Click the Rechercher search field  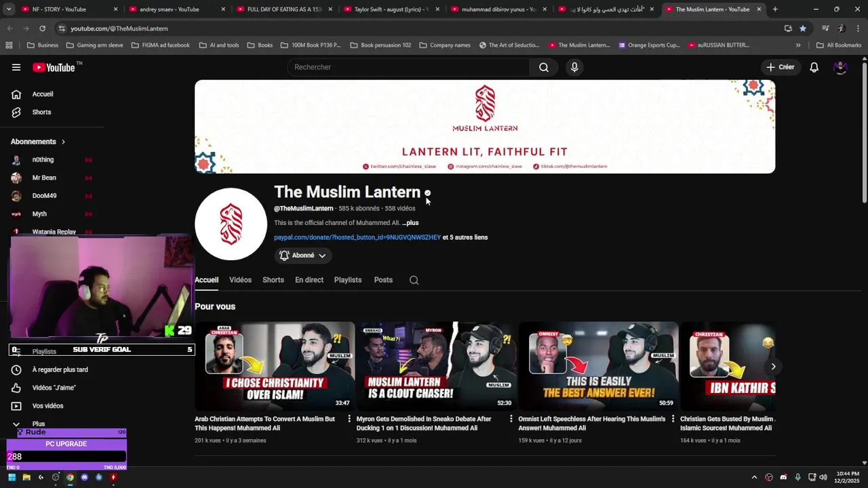click(409, 67)
